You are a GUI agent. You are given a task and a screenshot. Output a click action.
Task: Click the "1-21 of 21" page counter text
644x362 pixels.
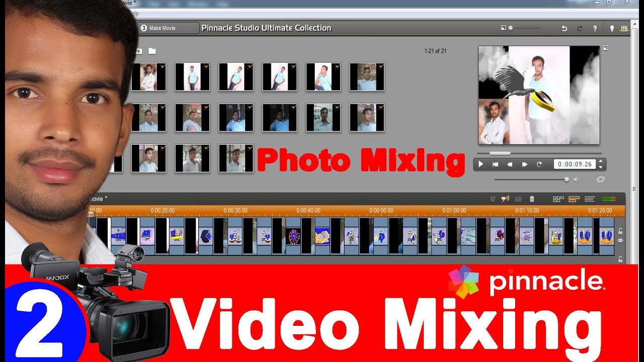pos(436,51)
